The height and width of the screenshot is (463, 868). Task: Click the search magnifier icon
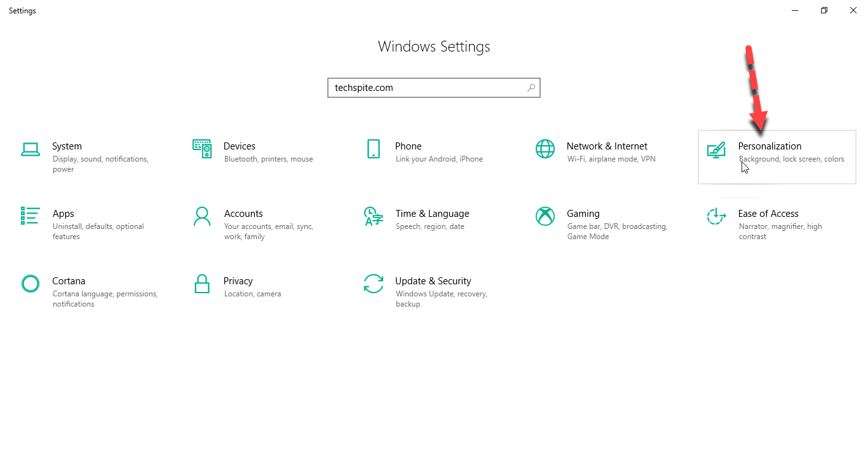click(531, 88)
